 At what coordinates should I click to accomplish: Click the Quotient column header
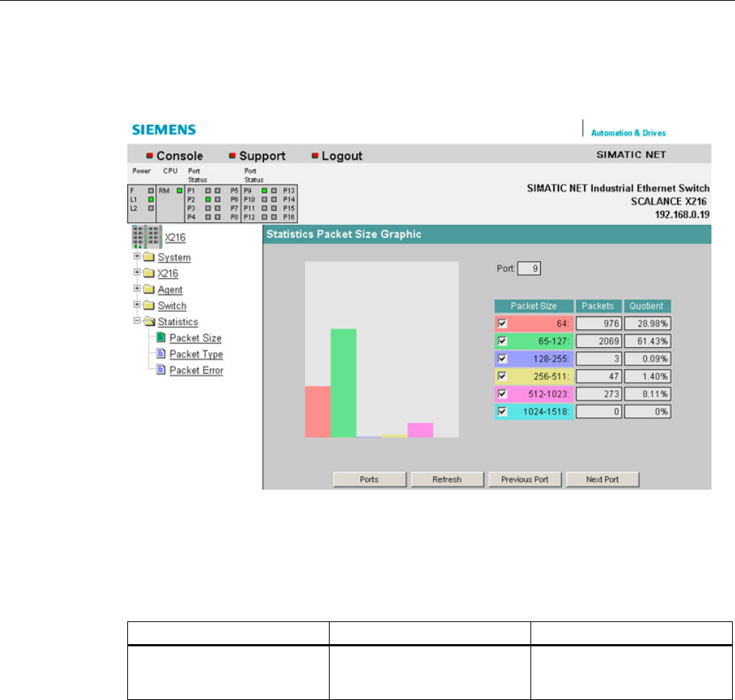coord(647,306)
